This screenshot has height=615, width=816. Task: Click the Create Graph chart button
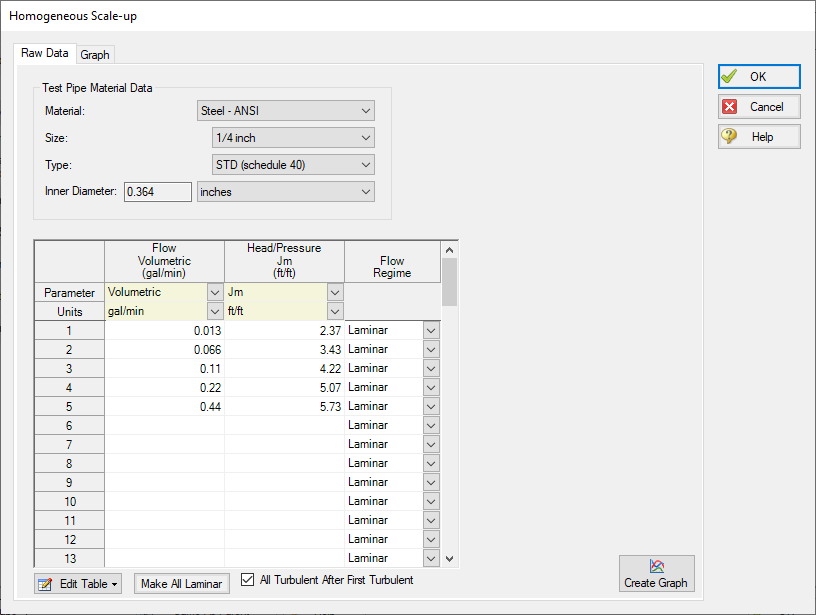(x=656, y=574)
